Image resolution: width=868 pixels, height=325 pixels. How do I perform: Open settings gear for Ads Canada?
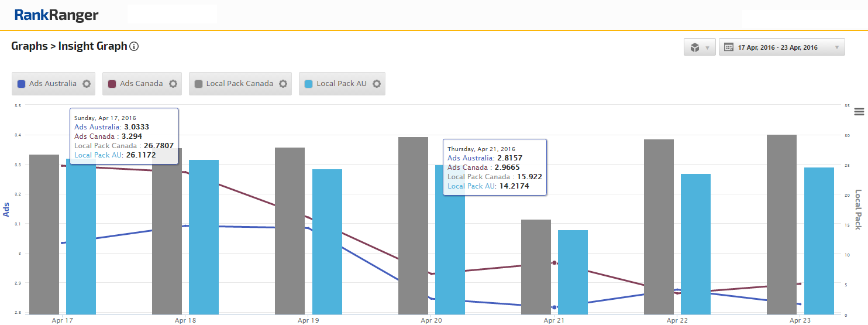[173, 84]
